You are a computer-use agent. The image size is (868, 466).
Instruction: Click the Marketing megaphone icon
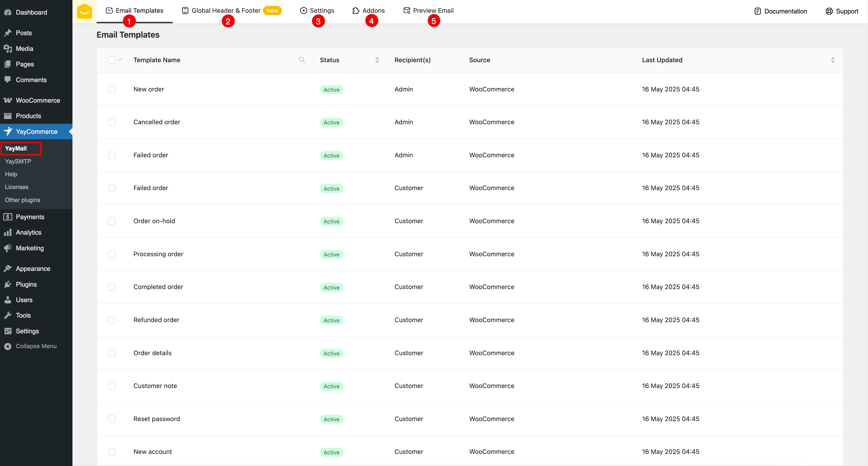[x=8, y=248]
